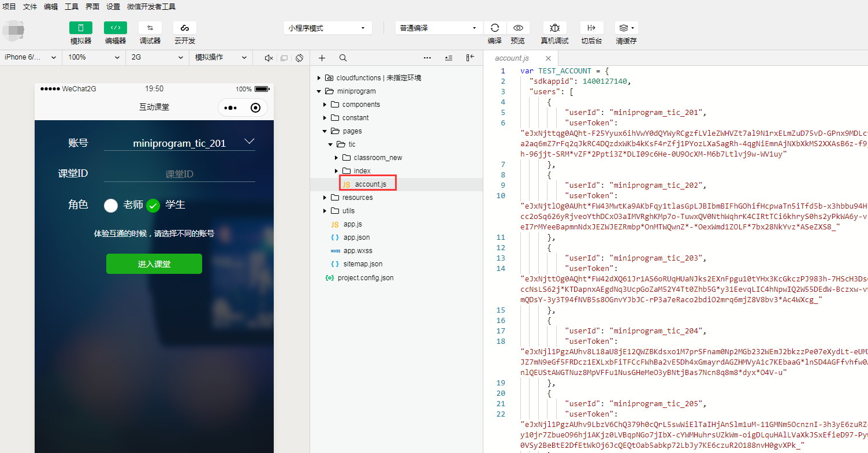The width and height of the screenshot is (868, 453).
Task: Open the iPhone 6 device dropdown
Action: click(31, 57)
